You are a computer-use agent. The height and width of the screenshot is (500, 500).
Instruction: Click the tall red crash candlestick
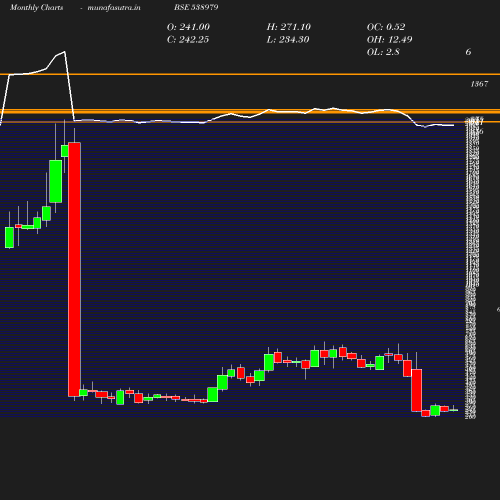74,269
